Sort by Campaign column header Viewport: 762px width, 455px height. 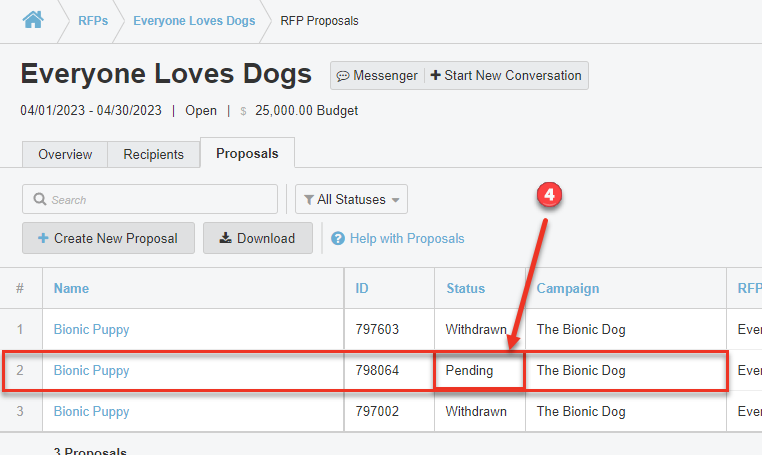567,288
